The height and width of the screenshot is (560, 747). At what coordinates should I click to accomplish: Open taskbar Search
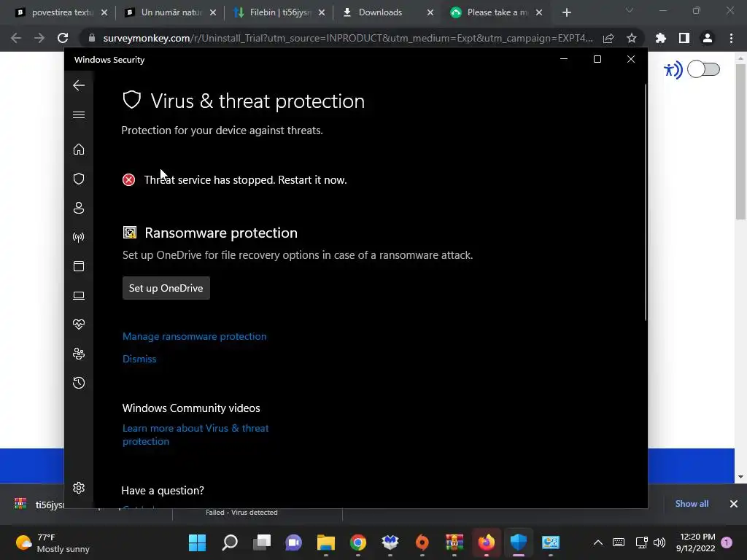point(230,542)
